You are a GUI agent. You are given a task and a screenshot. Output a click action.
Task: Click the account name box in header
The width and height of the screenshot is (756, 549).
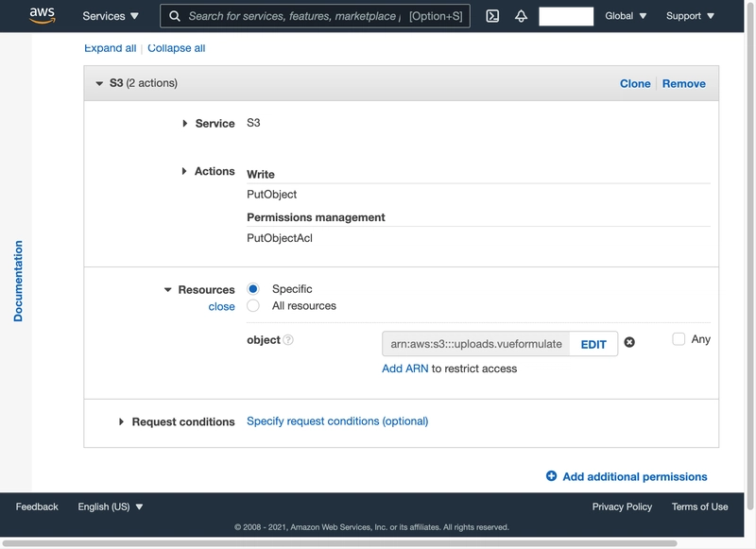click(566, 16)
